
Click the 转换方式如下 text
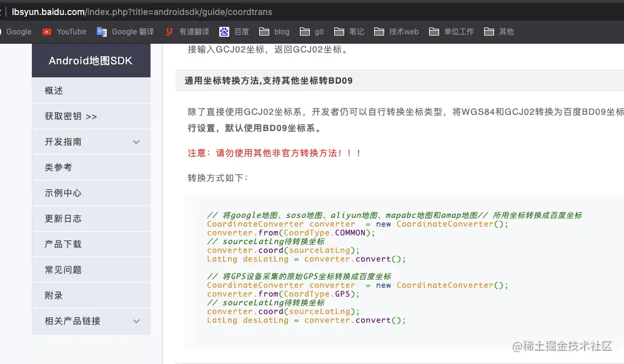point(218,178)
